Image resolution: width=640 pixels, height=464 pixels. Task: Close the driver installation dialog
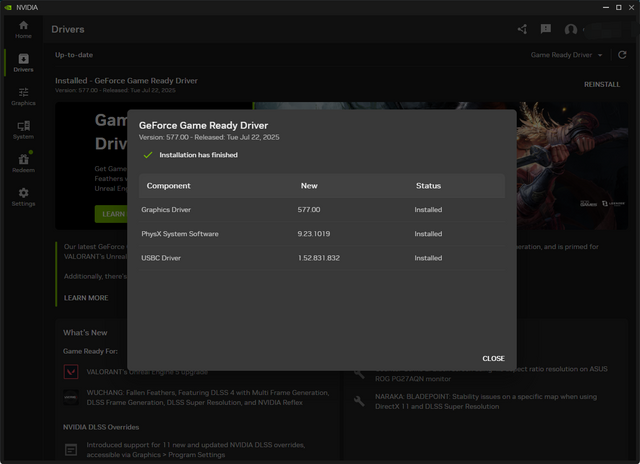(493, 358)
